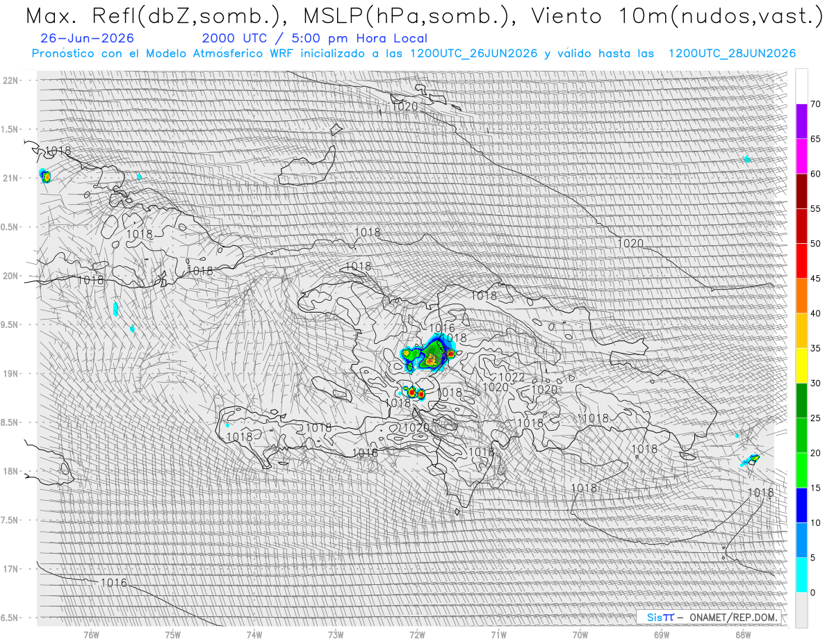Image resolution: width=834 pixels, height=644 pixels.
Task: Click the '75W' longitude label
Action: click(173, 634)
